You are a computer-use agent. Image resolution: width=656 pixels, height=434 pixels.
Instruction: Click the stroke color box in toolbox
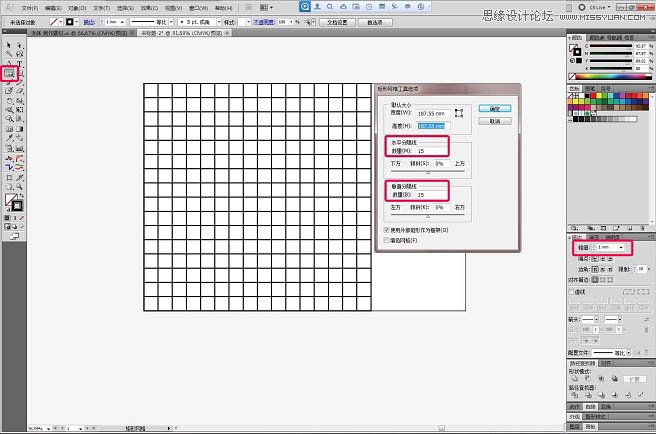tap(17, 205)
